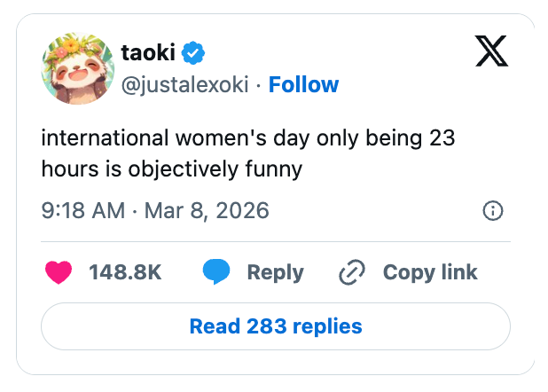Click the chain link copy icon

pyautogui.click(x=352, y=272)
